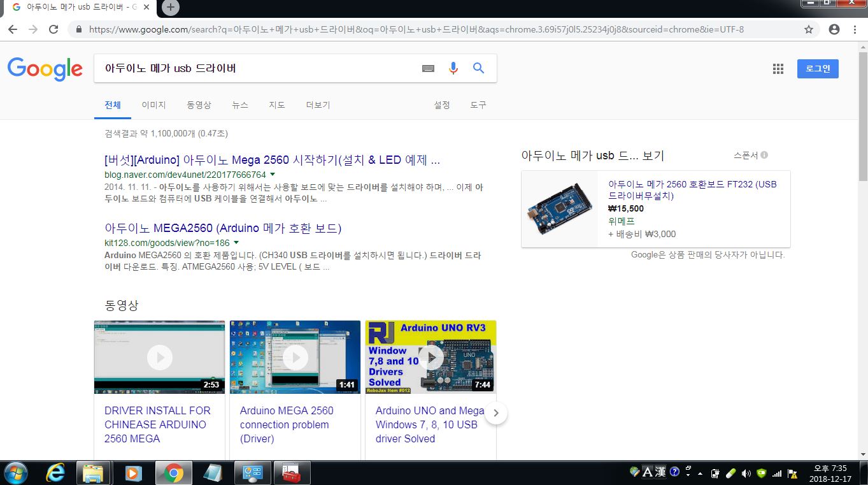Click the taskbar clock showing 7:35
The image size is (868, 485).
[x=830, y=474]
